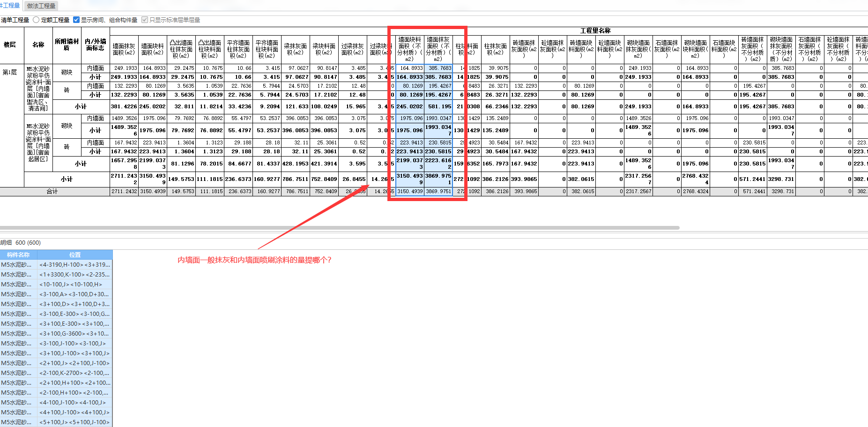
Task: Click subtotal cell 15.965
Action: (353, 106)
